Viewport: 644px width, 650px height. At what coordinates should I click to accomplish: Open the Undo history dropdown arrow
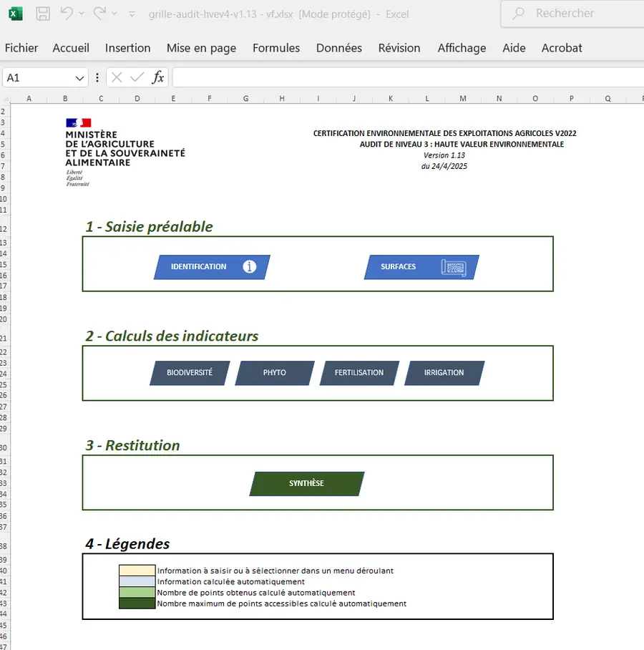82,14
